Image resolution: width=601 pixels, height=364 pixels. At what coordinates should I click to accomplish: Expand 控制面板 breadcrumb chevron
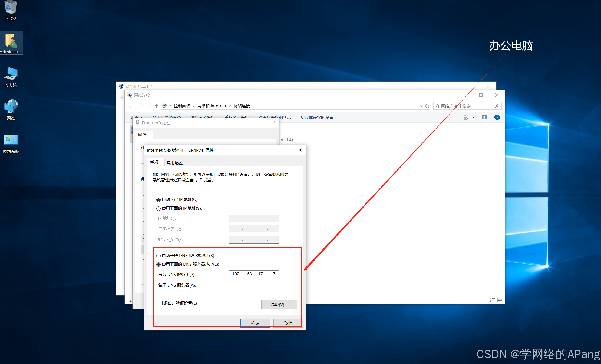(x=194, y=106)
